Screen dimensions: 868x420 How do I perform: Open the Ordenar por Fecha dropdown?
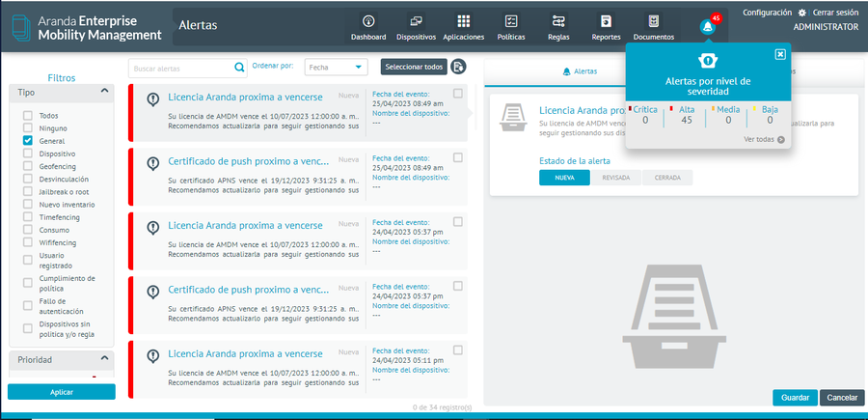coord(336,67)
